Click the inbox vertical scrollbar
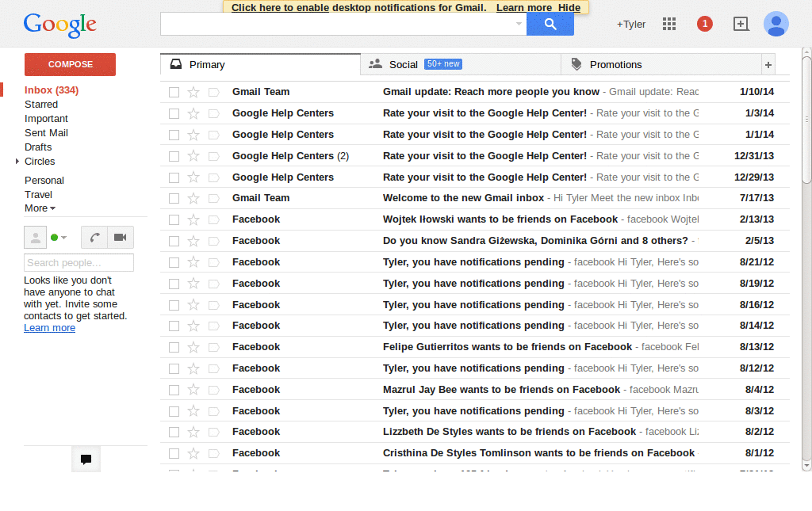Image resolution: width=812 pixels, height=511 pixels. [806, 118]
